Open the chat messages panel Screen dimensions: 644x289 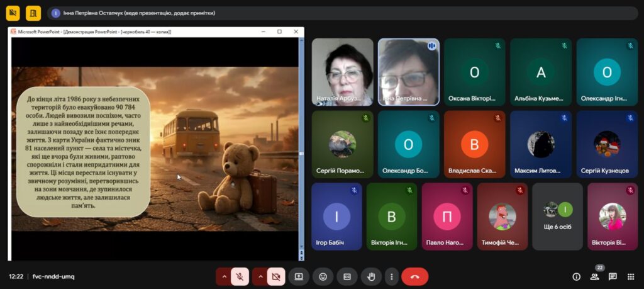613,276
